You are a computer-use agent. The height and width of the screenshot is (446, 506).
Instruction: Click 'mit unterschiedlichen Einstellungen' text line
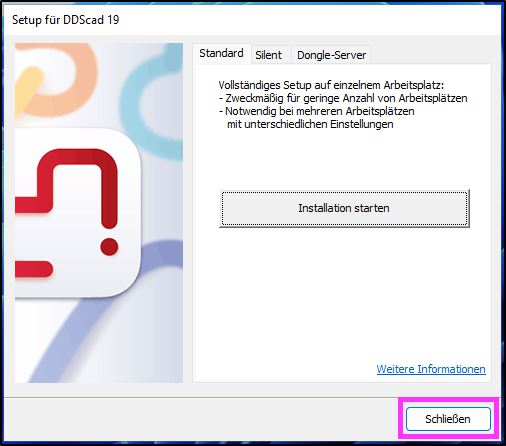pos(310,124)
